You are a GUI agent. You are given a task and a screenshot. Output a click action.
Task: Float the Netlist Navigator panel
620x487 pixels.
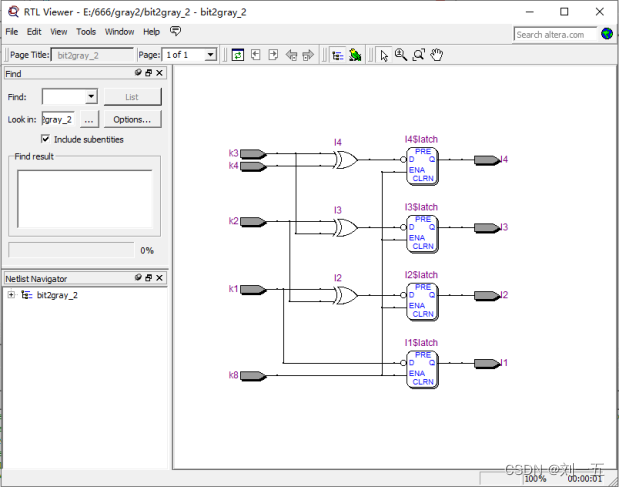(148, 278)
